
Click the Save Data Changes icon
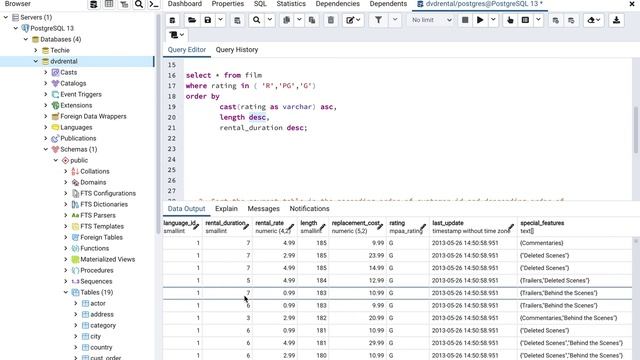(x=237, y=20)
